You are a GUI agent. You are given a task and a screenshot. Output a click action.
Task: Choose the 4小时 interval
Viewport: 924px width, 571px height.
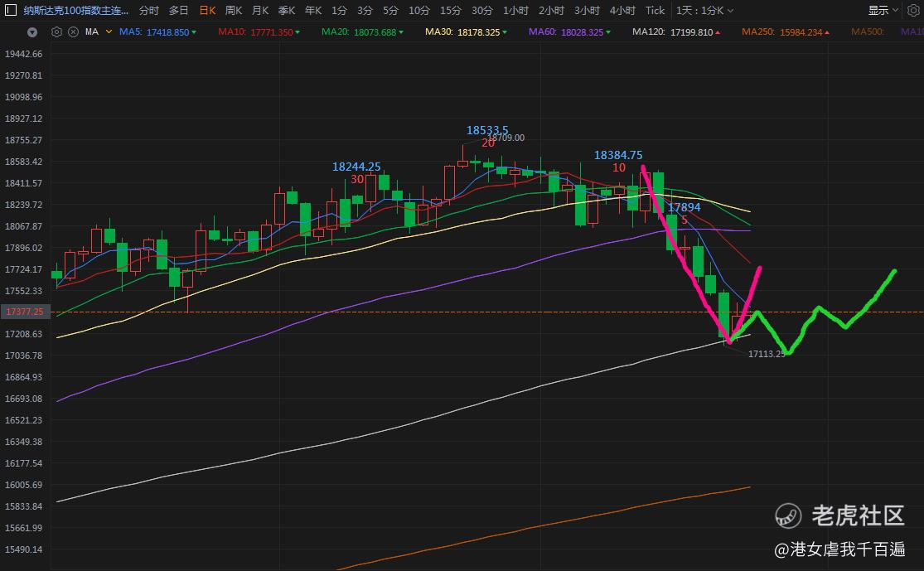[622, 11]
